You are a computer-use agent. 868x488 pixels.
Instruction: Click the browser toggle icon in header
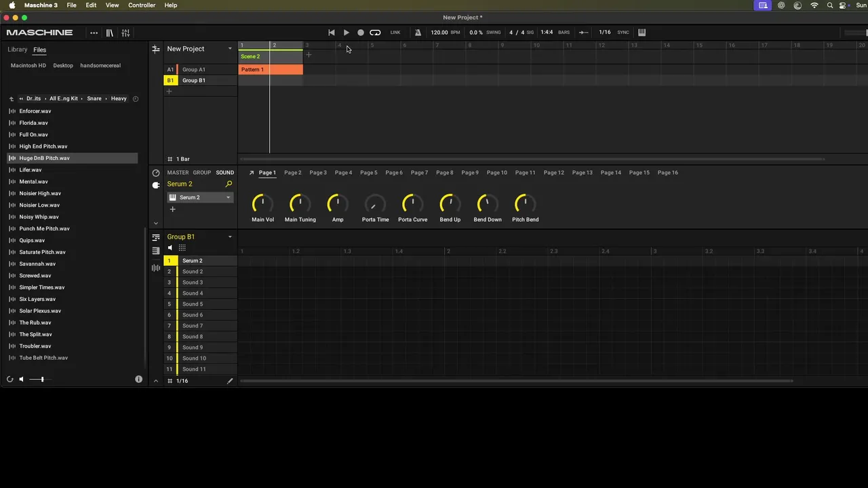click(x=109, y=33)
